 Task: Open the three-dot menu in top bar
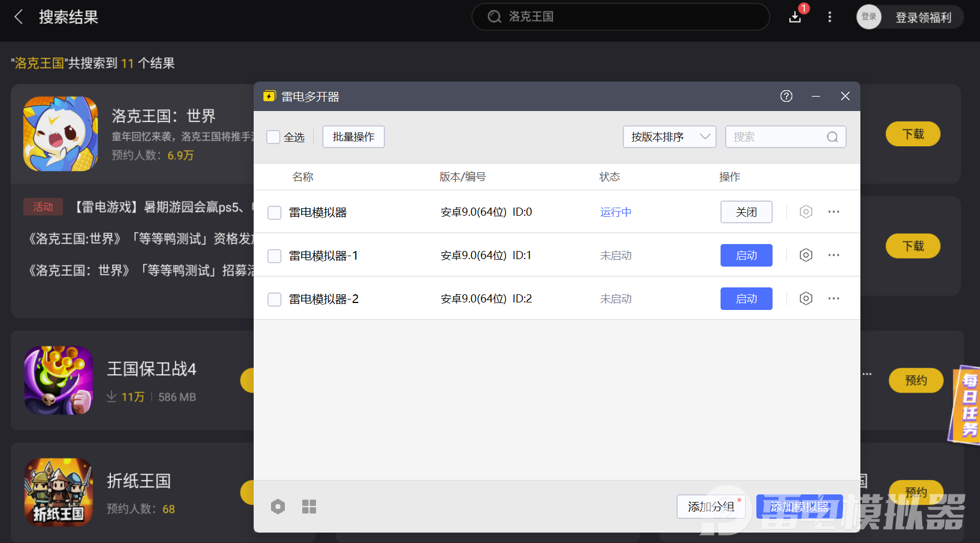[x=830, y=17]
